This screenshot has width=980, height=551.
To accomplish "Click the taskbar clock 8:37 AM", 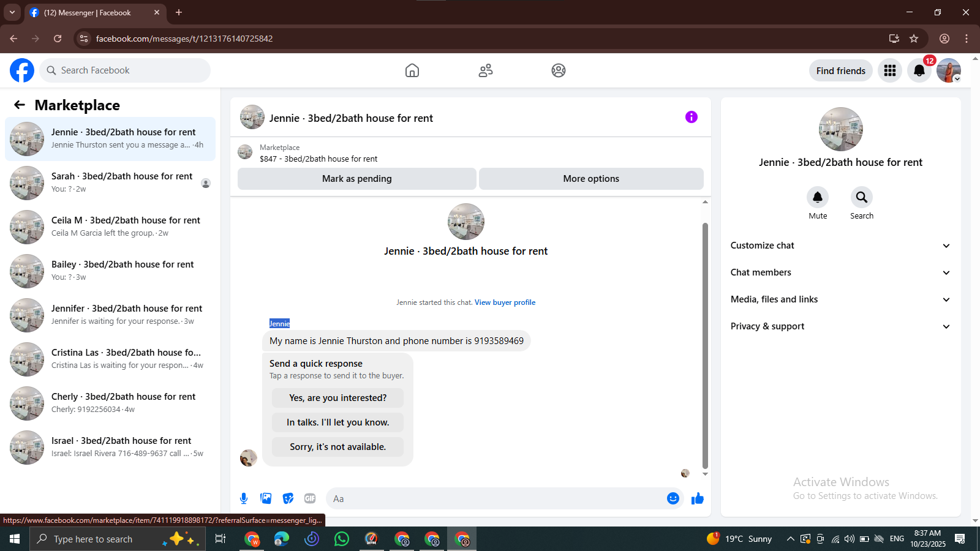I will (x=927, y=539).
